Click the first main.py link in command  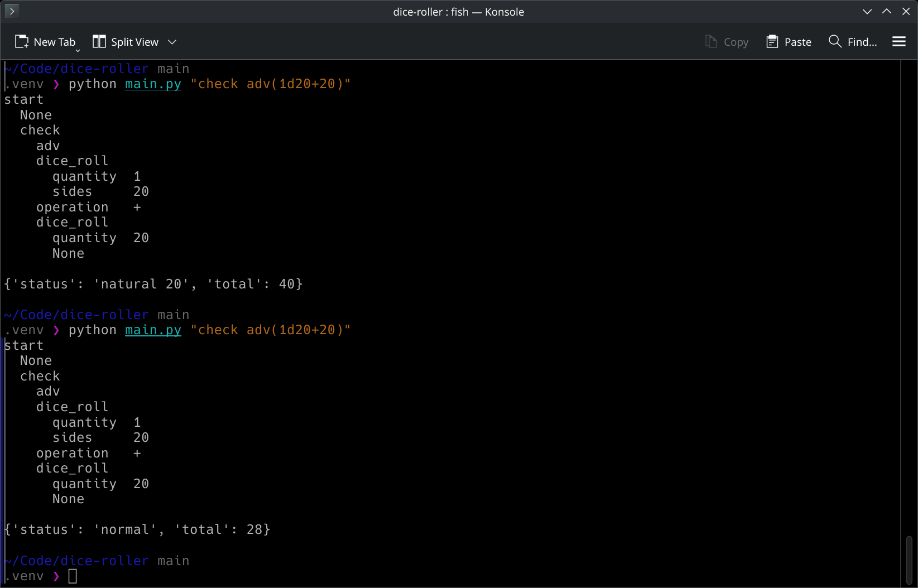(x=153, y=84)
